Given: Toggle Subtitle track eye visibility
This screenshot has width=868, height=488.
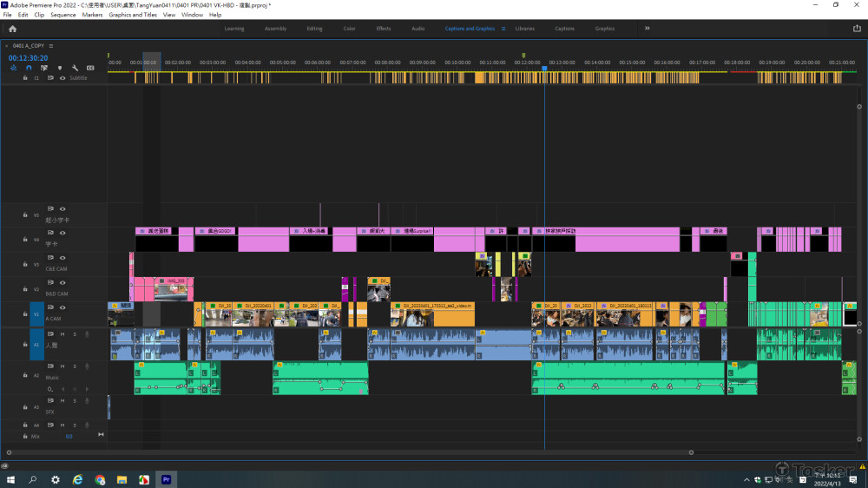Looking at the screenshot, I should click(62, 77).
